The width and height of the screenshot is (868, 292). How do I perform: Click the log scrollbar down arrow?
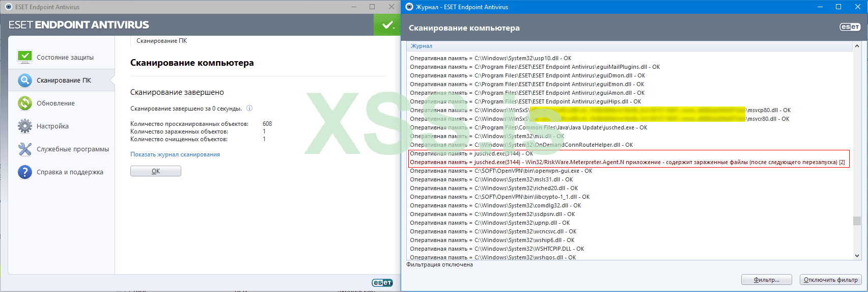[857, 256]
